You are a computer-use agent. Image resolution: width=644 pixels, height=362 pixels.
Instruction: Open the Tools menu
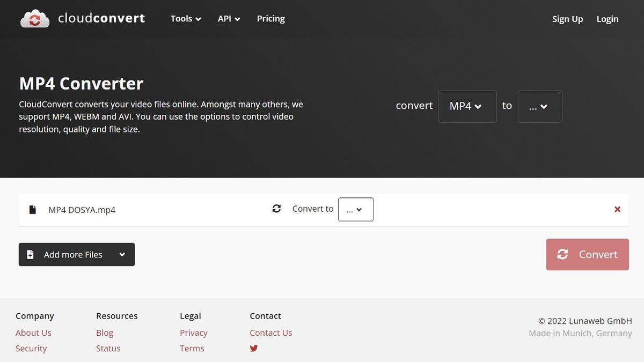pyautogui.click(x=186, y=19)
